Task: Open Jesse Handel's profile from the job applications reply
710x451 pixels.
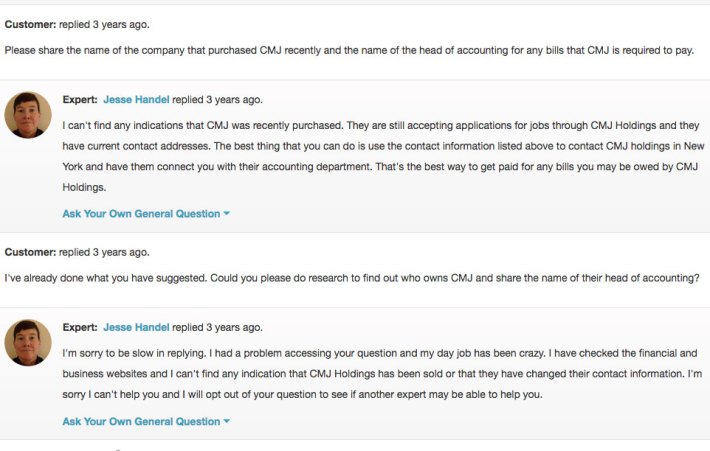Action: 136,100
